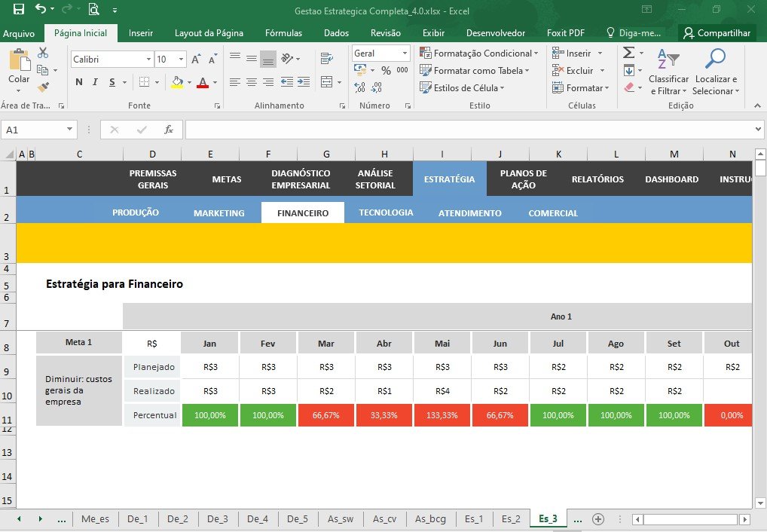The width and height of the screenshot is (767, 532).
Task: Switch to Revisão ribbon tab
Action: click(386, 33)
